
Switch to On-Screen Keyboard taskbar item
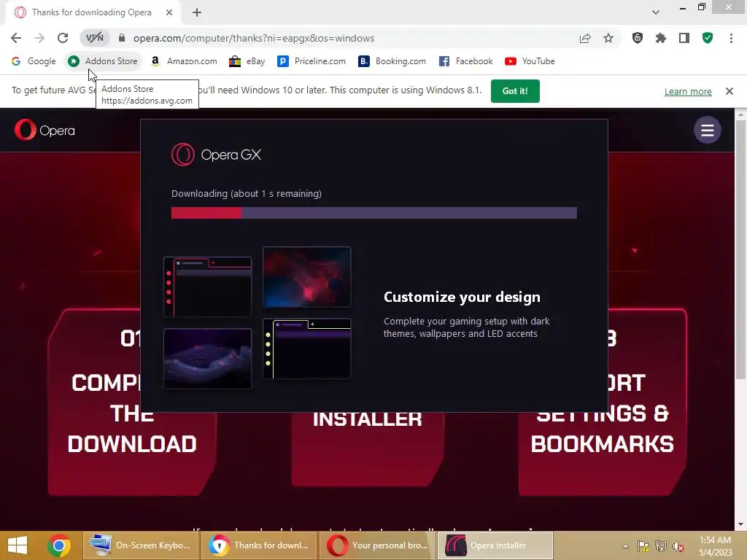pyautogui.click(x=141, y=545)
